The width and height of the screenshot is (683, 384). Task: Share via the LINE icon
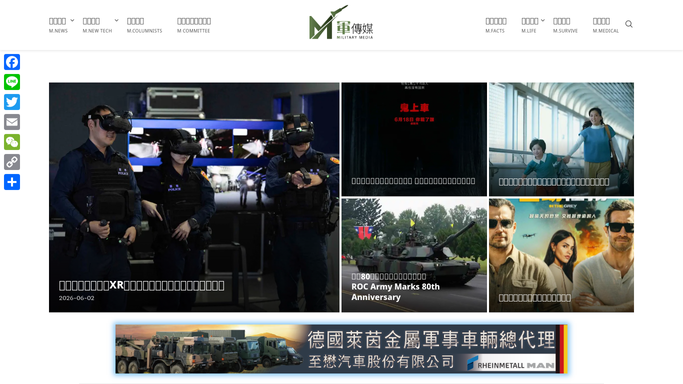coord(12,82)
